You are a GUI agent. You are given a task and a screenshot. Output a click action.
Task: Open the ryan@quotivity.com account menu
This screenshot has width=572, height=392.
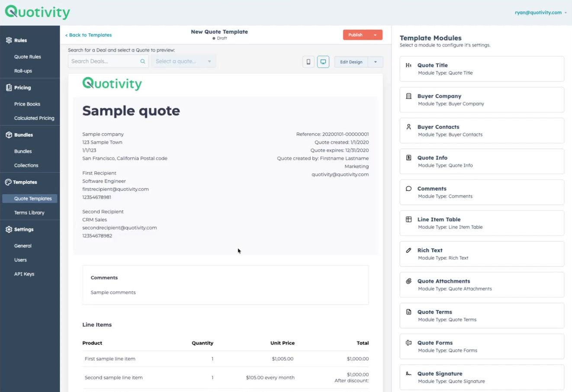pos(540,13)
